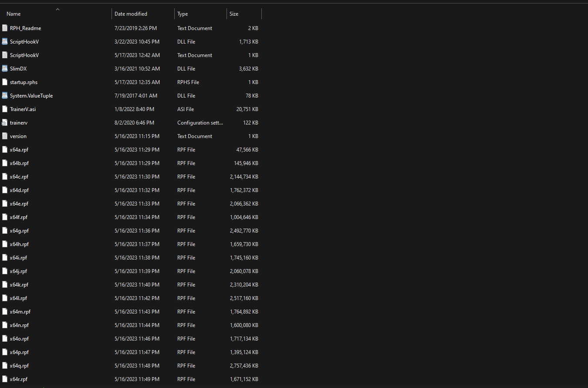Image resolution: width=588 pixels, height=388 pixels.
Task: Select the startup.rphs file icon
Action: point(5,82)
